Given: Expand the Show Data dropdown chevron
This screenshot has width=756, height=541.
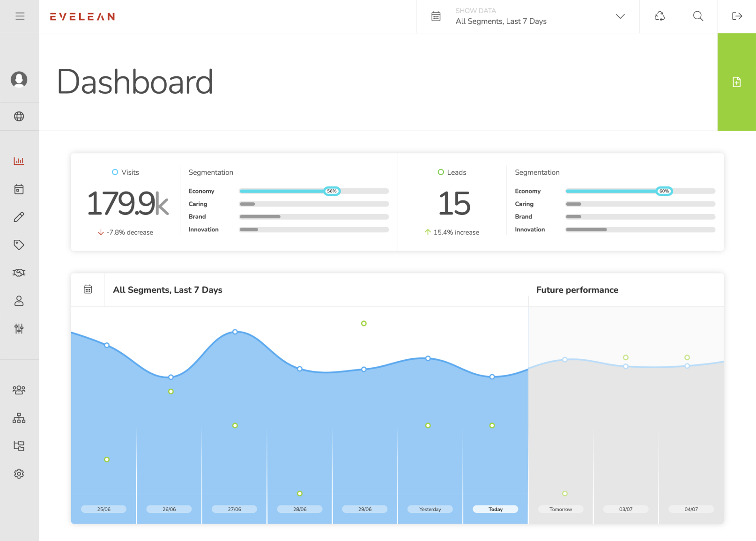Looking at the screenshot, I should [620, 16].
